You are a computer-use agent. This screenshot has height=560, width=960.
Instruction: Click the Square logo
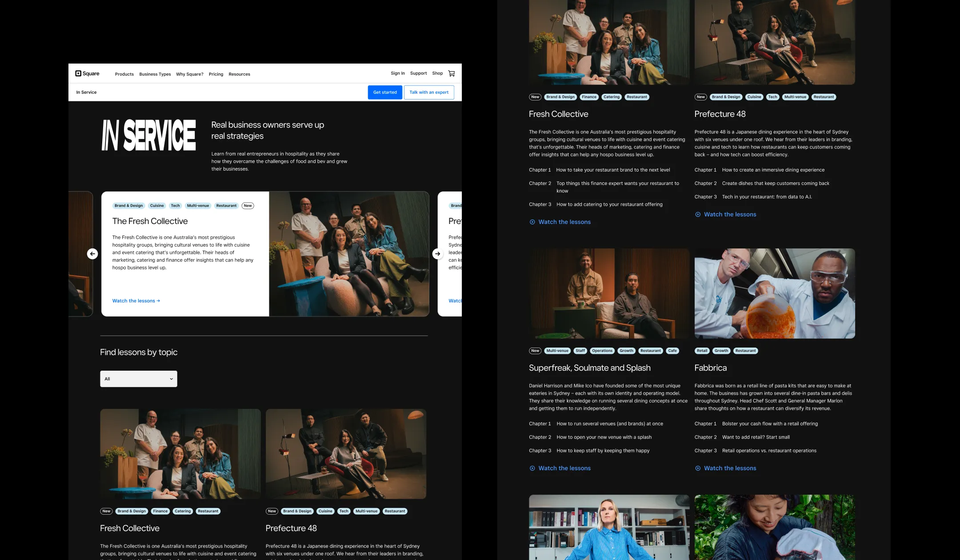(88, 74)
